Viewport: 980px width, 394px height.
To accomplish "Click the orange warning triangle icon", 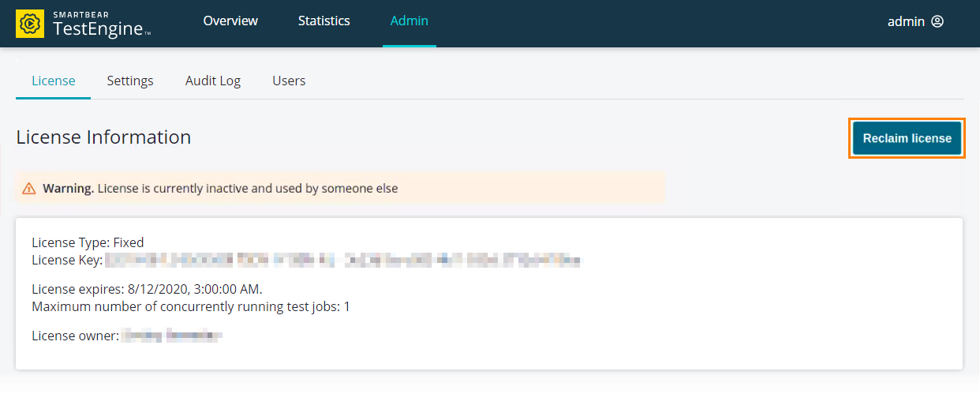I will (29, 189).
